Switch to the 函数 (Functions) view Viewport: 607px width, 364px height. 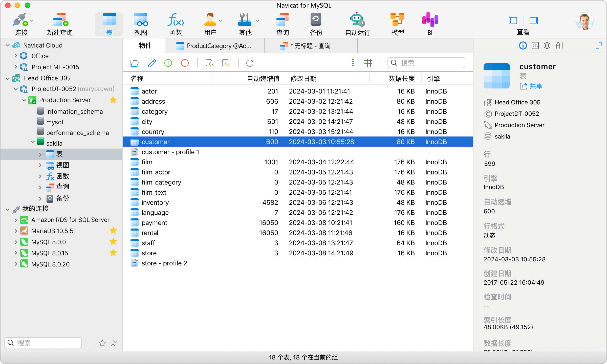tap(176, 23)
